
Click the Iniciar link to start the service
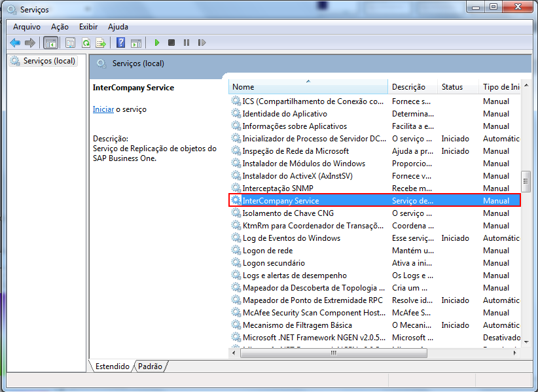coord(103,109)
